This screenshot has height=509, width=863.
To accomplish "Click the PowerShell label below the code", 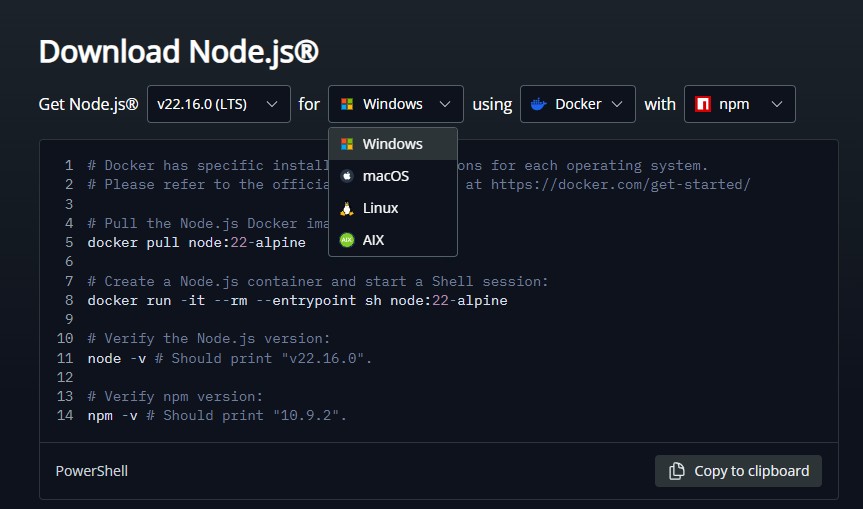I will [92, 471].
